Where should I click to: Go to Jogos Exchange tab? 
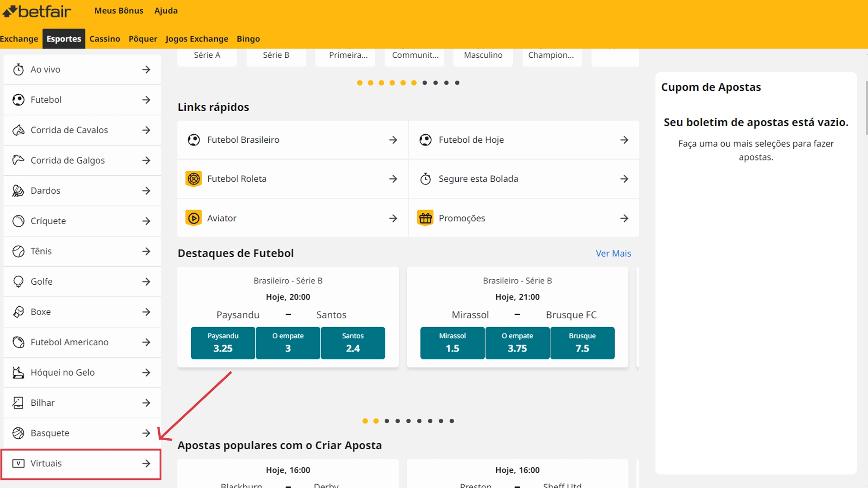point(197,39)
